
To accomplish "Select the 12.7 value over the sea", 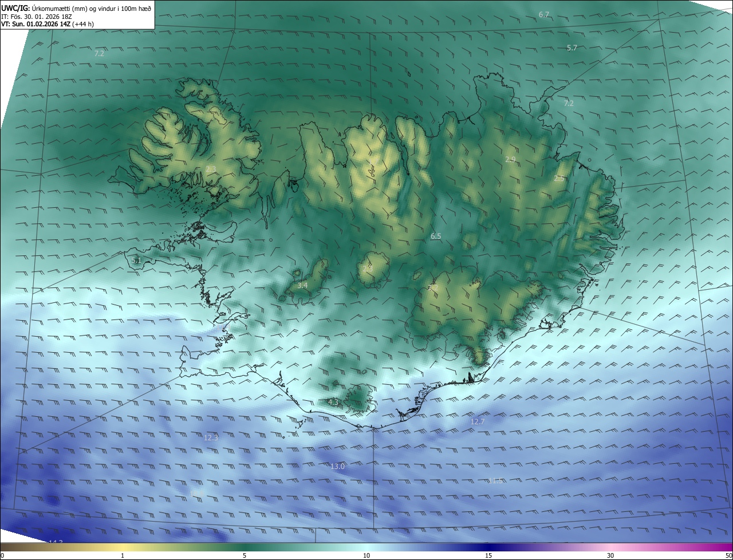I will pyautogui.click(x=477, y=421).
